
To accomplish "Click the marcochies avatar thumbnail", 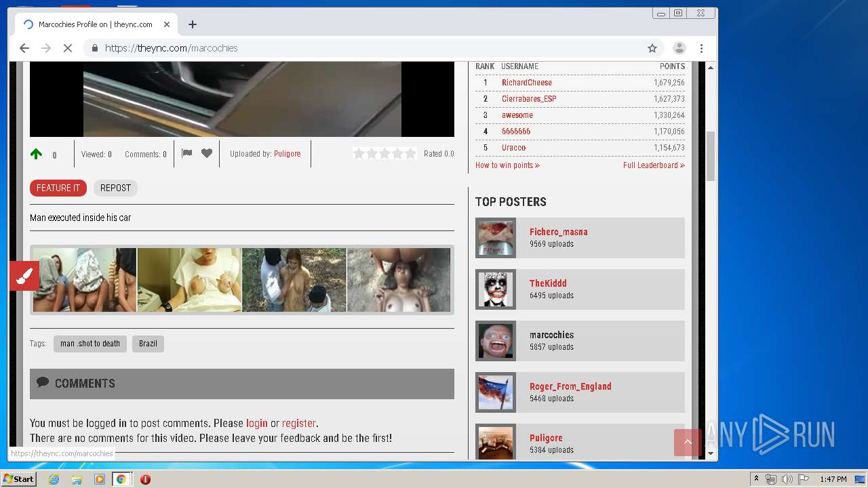I will tap(496, 341).
